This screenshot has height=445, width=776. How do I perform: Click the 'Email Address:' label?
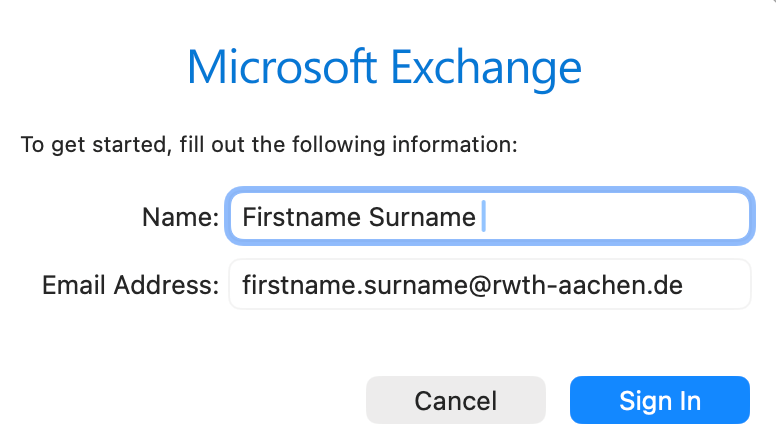131,286
